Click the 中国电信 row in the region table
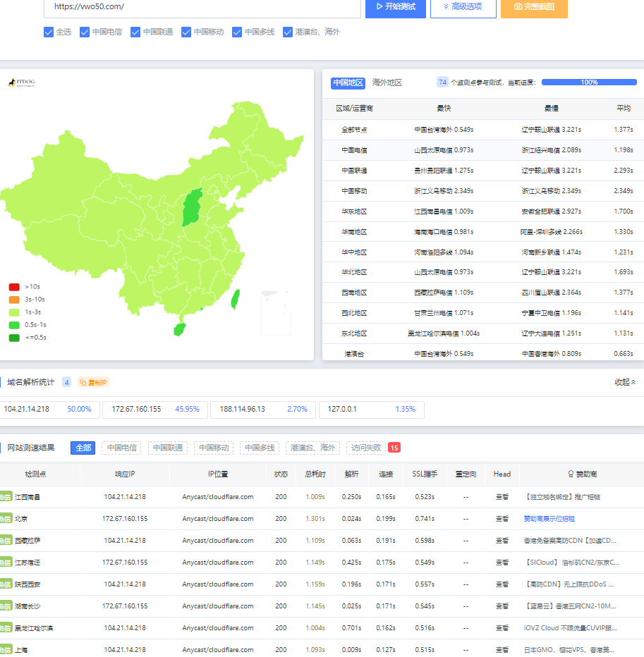This screenshot has height=657, width=644. click(483, 150)
